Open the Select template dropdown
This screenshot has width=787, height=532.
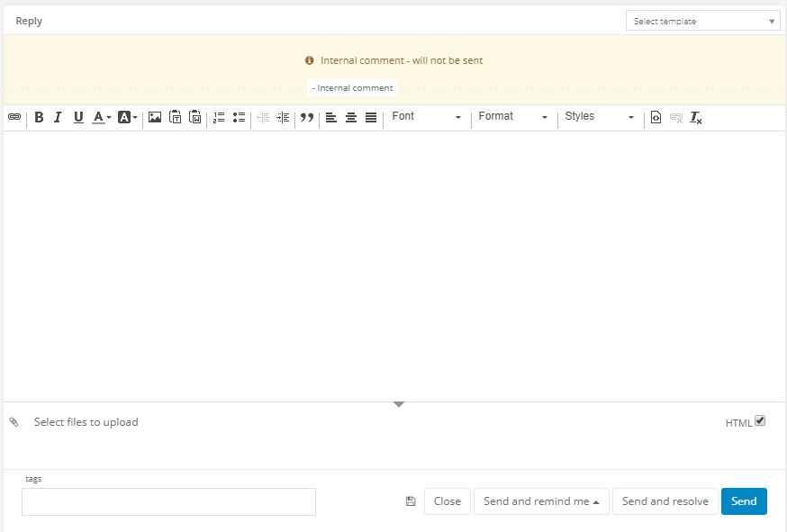pos(702,21)
